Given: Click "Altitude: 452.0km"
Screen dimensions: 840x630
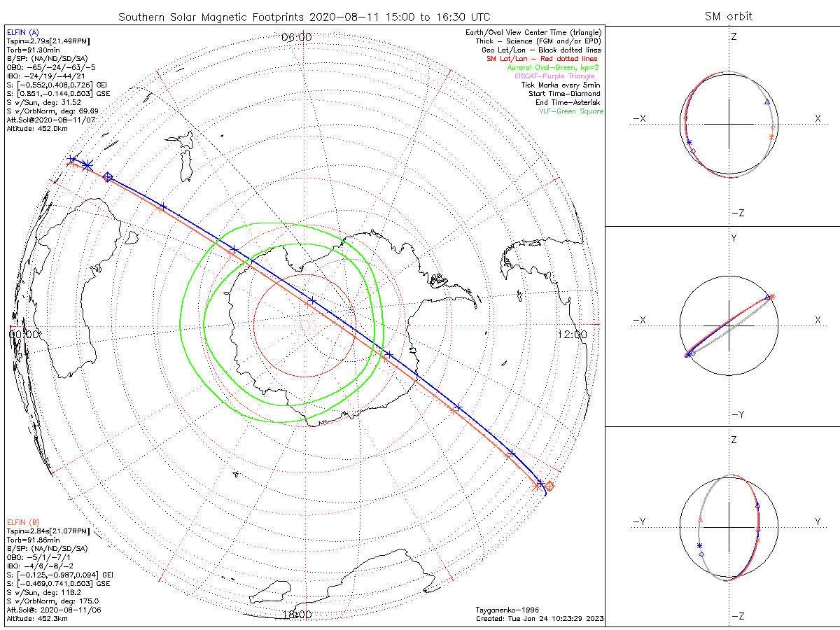Looking at the screenshot, I should pyautogui.click(x=37, y=129).
